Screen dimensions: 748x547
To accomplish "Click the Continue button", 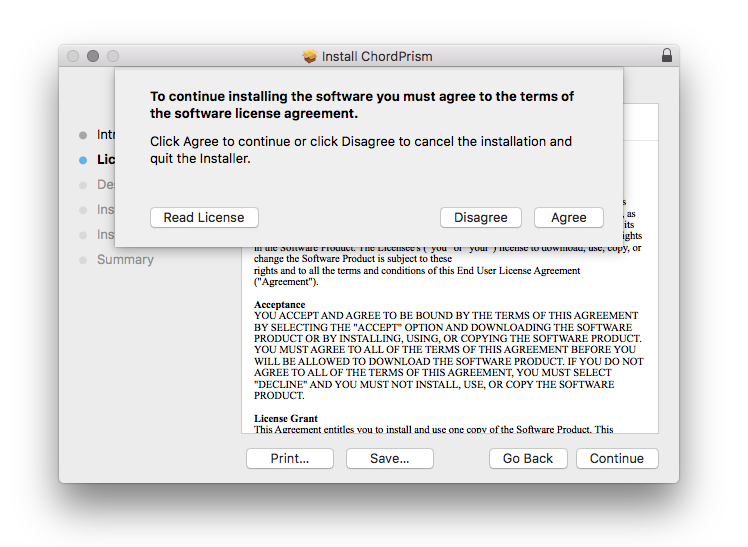I will (x=617, y=458).
